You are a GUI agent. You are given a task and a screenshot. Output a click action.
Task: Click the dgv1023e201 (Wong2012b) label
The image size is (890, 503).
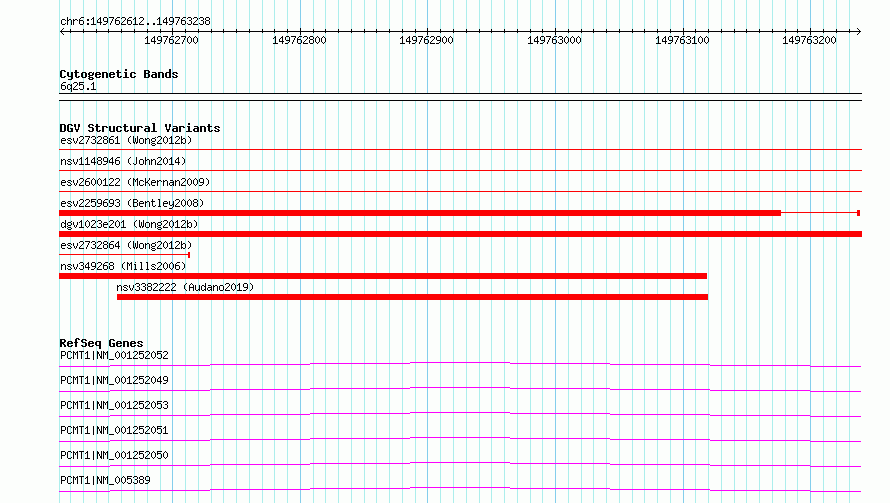129,224
